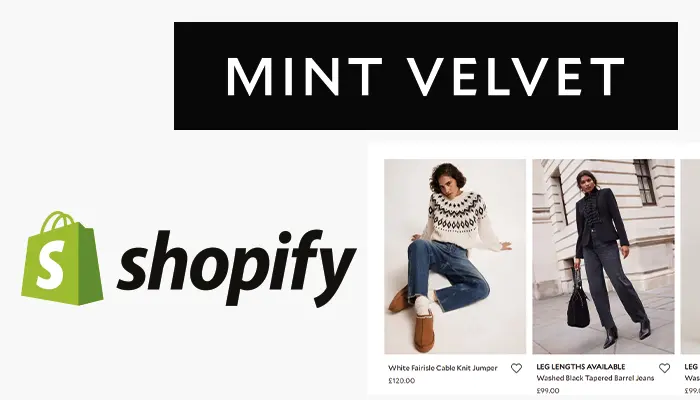The width and height of the screenshot is (700, 400).
Task: Click the cut-off price of the third product
Action: coord(692,391)
